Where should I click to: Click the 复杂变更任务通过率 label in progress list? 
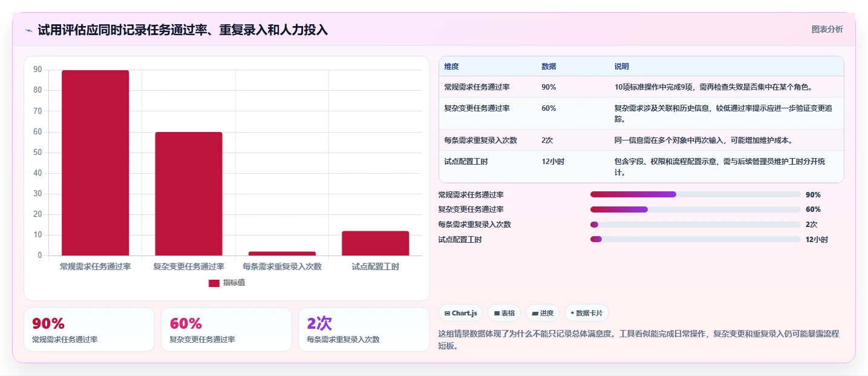pyautogui.click(x=471, y=209)
